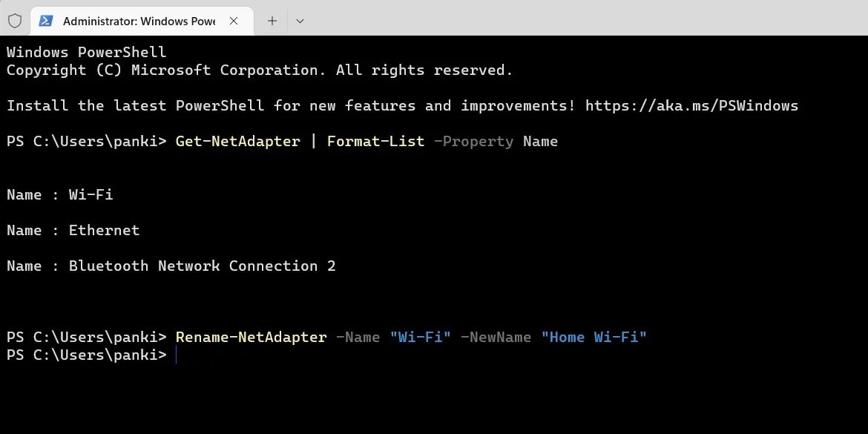
Task: Click the Format-List cmdlet text
Action: point(375,141)
